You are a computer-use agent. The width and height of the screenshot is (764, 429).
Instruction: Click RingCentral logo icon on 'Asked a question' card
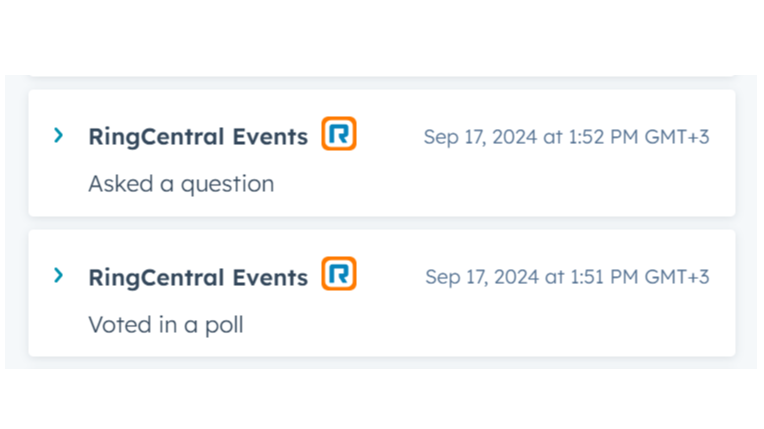[x=339, y=134]
